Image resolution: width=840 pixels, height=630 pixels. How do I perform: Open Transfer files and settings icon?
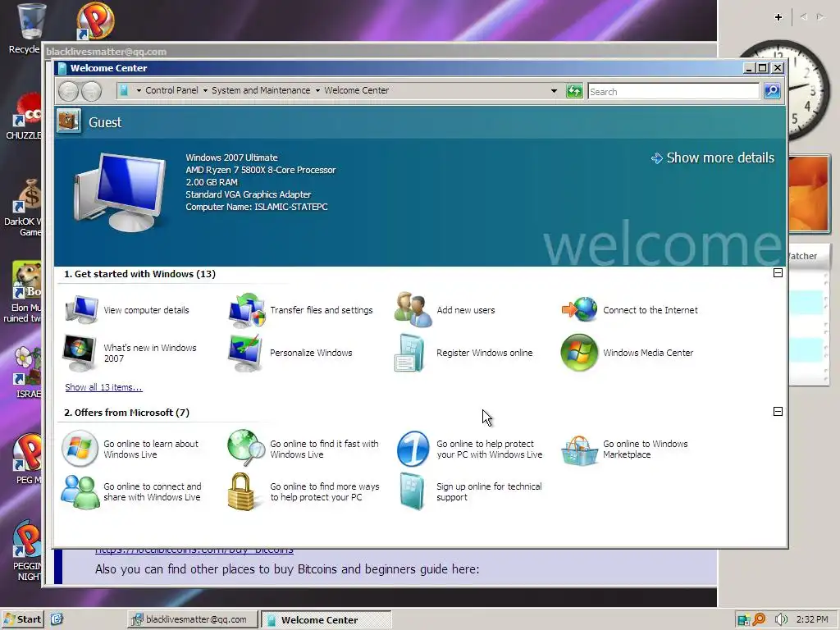point(247,309)
